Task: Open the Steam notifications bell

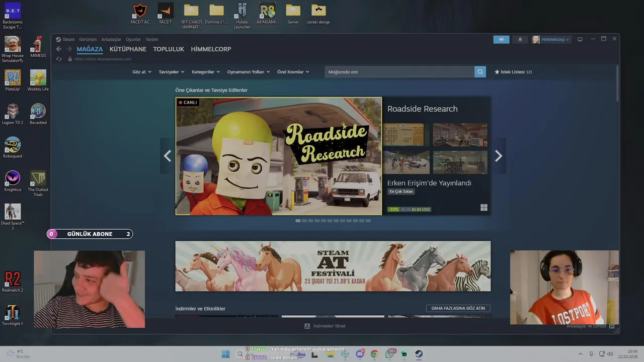Action: pyautogui.click(x=520, y=39)
